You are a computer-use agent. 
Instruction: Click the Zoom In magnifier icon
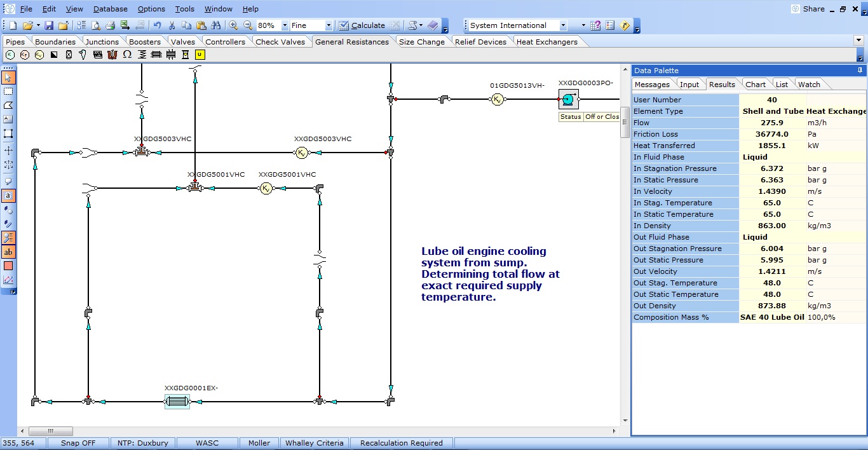tap(233, 25)
